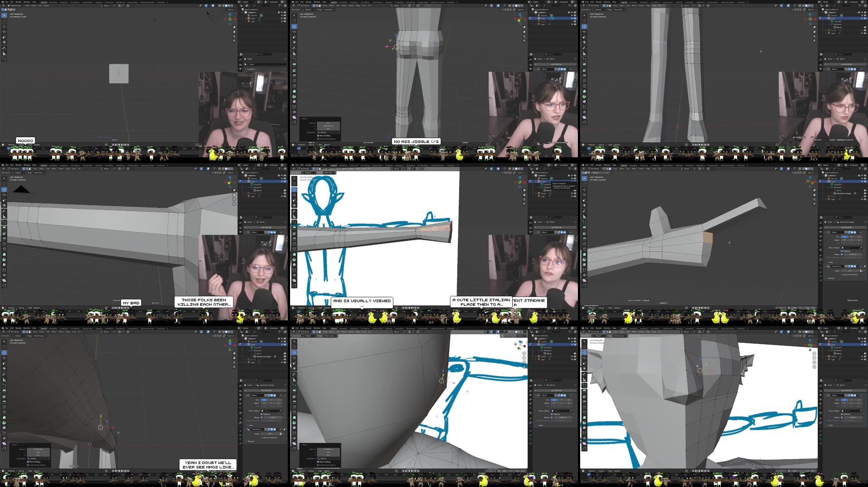The image size is (868, 487).
Task: Click the Move X value slider in the operator panel
Action: (329, 123)
